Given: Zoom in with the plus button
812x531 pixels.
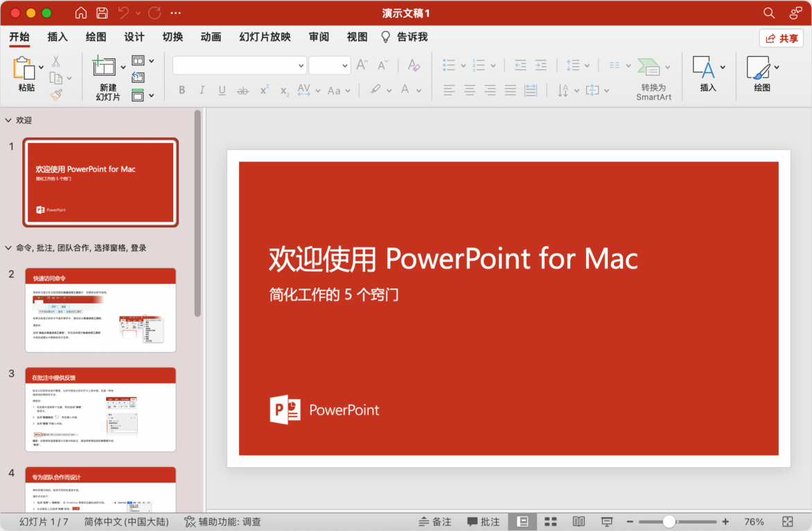Looking at the screenshot, I should click(725, 521).
